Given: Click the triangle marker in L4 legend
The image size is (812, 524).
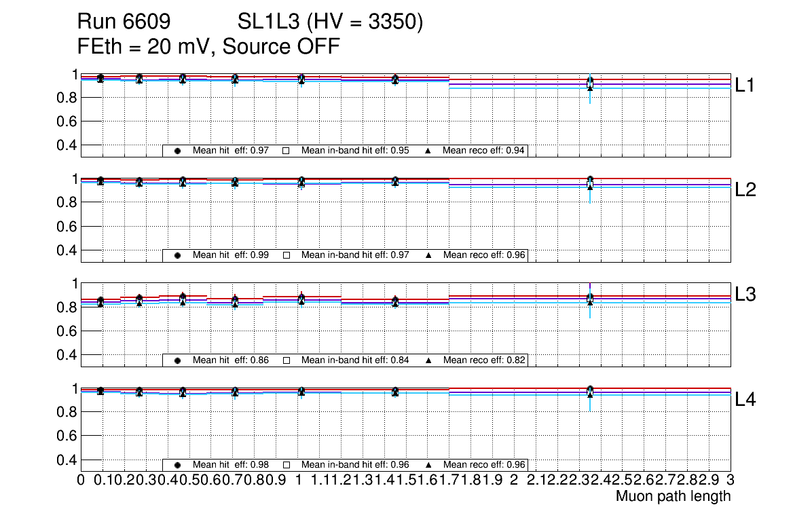Looking at the screenshot, I should (x=429, y=465).
